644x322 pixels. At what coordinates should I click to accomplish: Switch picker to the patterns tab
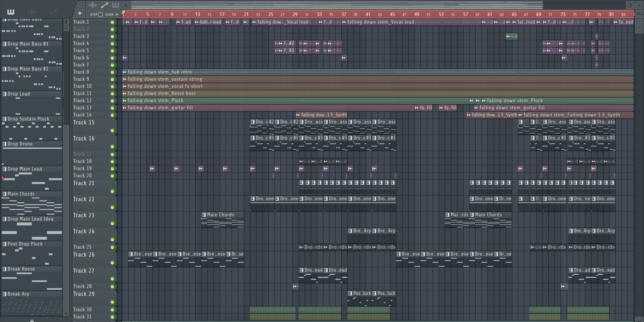coord(11,12)
